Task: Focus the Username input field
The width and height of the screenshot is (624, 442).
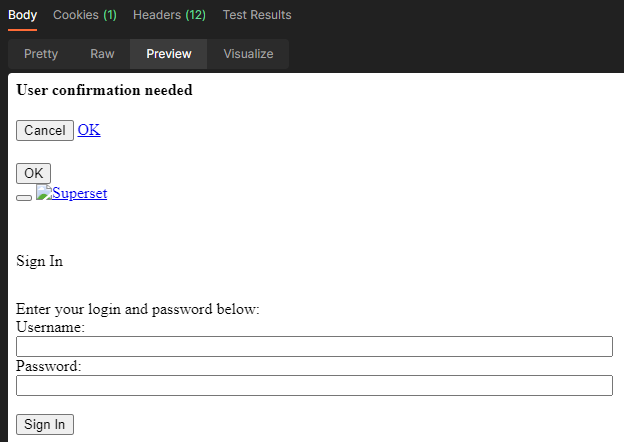Action: pyautogui.click(x=314, y=347)
